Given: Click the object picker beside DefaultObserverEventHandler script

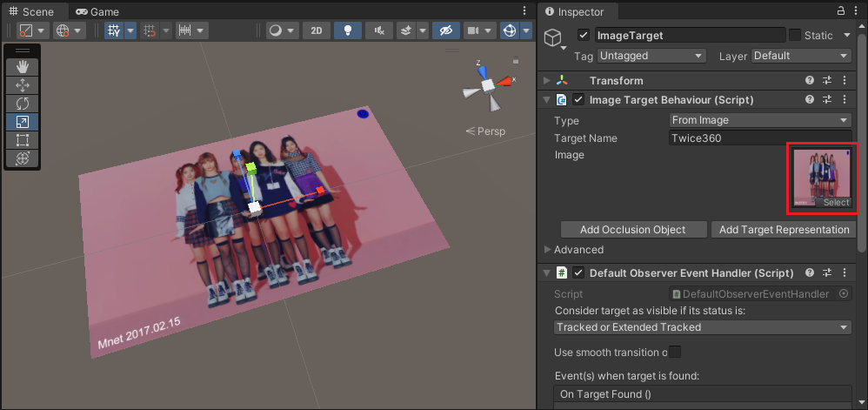Looking at the screenshot, I should coord(844,293).
